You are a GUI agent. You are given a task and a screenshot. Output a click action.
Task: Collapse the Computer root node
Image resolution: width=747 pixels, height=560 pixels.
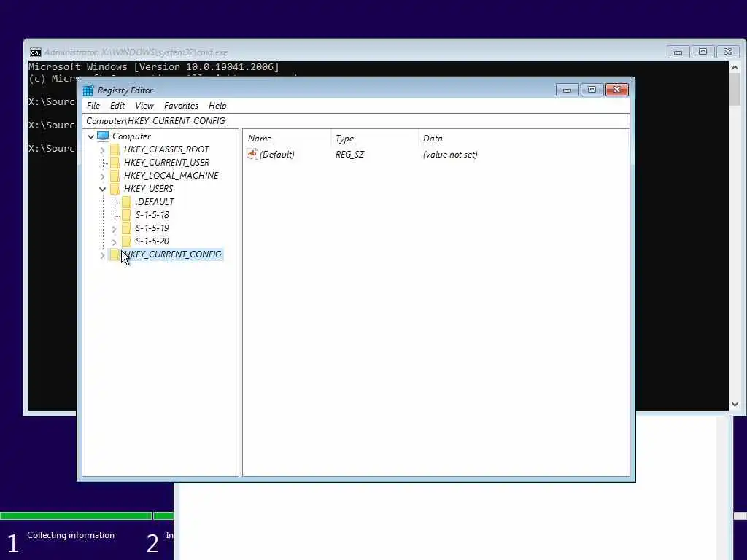(x=90, y=136)
